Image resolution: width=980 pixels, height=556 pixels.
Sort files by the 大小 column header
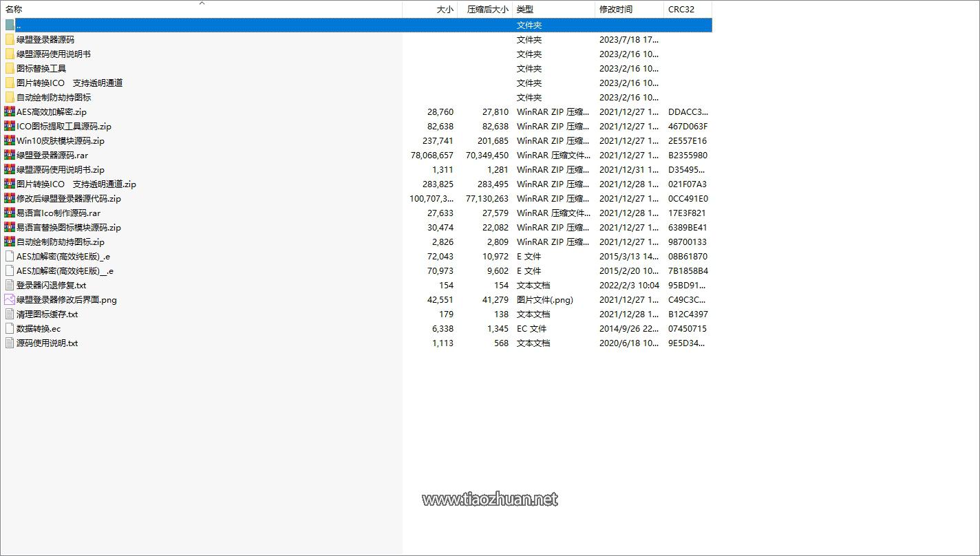click(x=445, y=10)
